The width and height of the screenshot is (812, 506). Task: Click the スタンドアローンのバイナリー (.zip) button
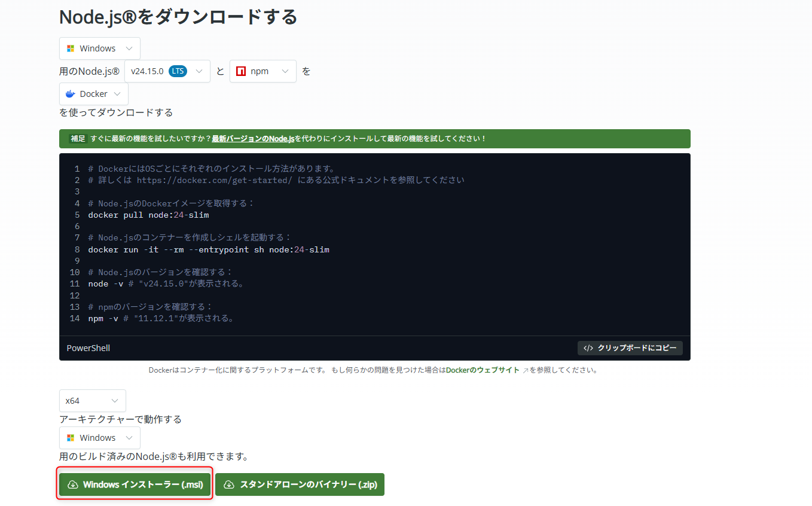click(x=300, y=484)
